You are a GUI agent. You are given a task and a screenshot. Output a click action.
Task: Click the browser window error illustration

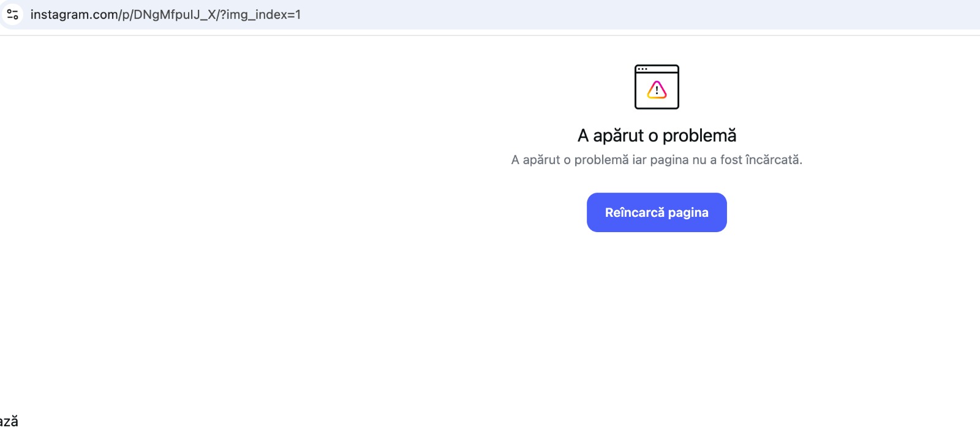coord(657,87)
